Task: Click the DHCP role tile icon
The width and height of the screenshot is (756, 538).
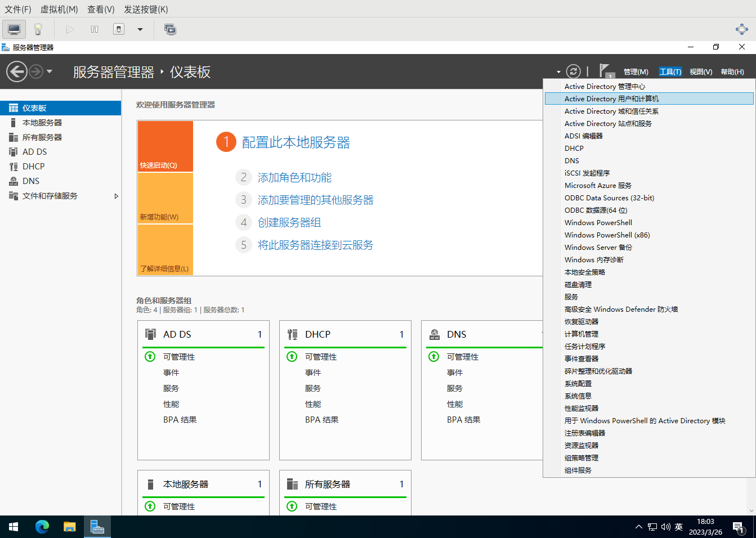Action: point(292,334)
